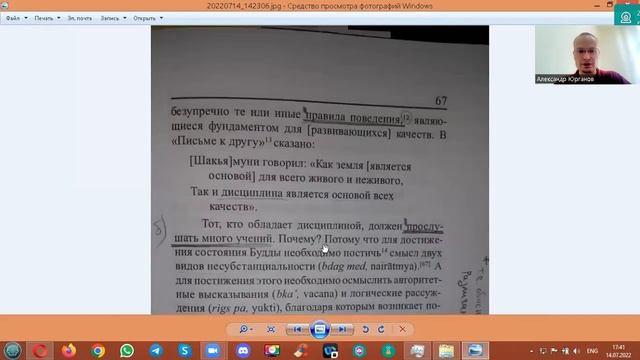Open WhatsApp from the taskbar

pyautogui.click(x=127, y=351)
